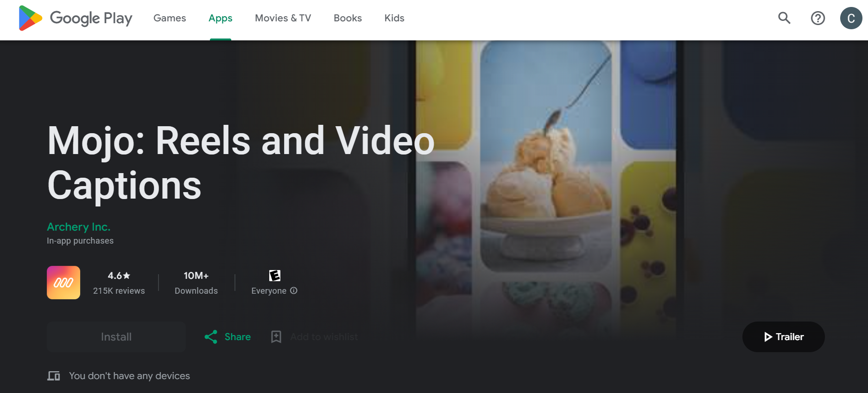Screen dimensions: 868x393
Task: Open Archery Inc. developer page
Action: [x=79, y=227]
